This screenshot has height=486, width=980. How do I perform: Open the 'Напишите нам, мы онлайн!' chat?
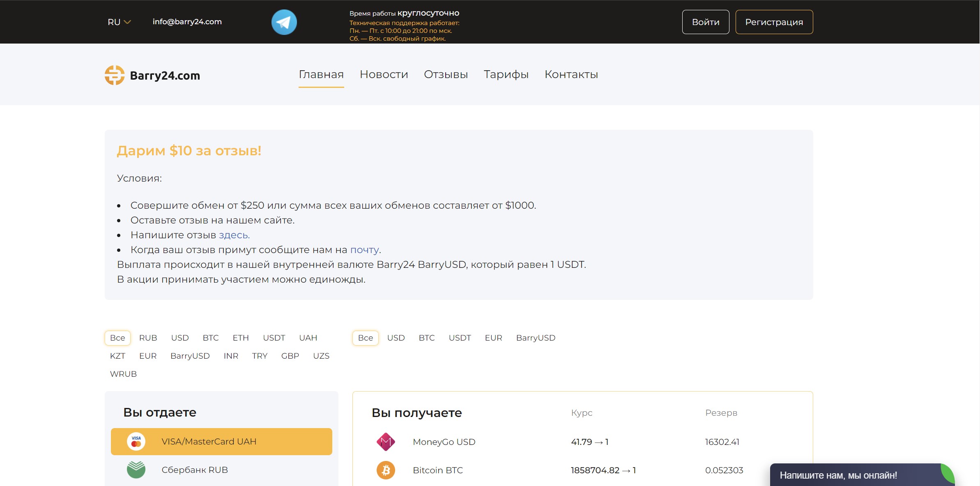862,475
